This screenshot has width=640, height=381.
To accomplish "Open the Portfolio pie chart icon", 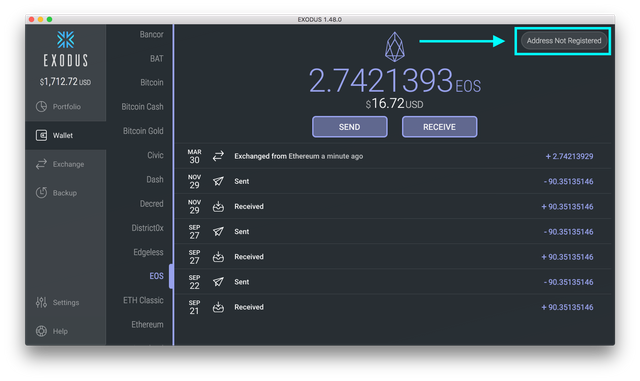I will [x=41, y=107].
